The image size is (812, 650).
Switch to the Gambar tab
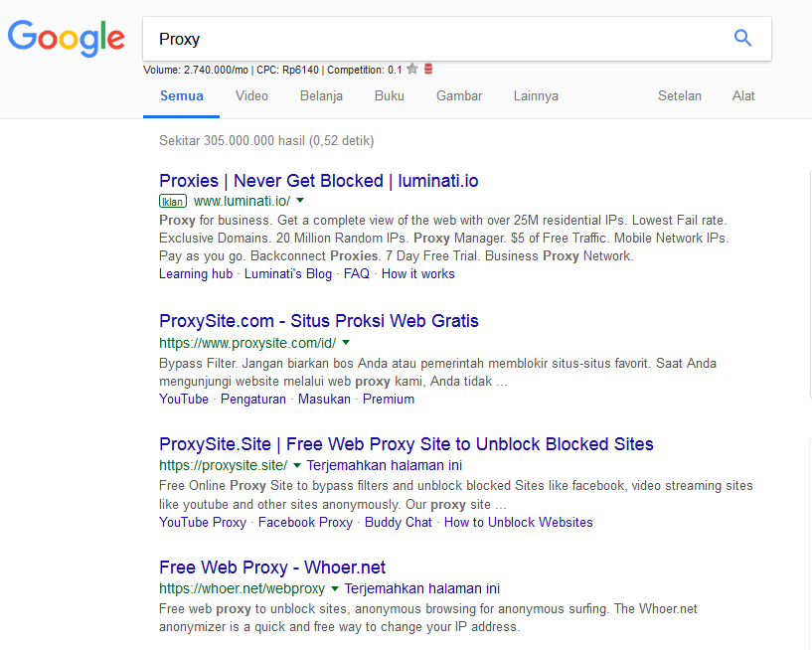(459, 95)
